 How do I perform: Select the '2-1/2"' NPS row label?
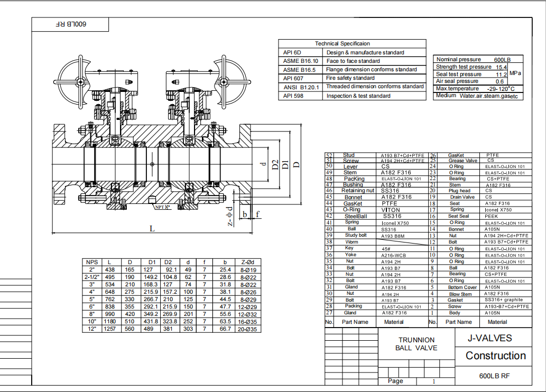[91, 277]
